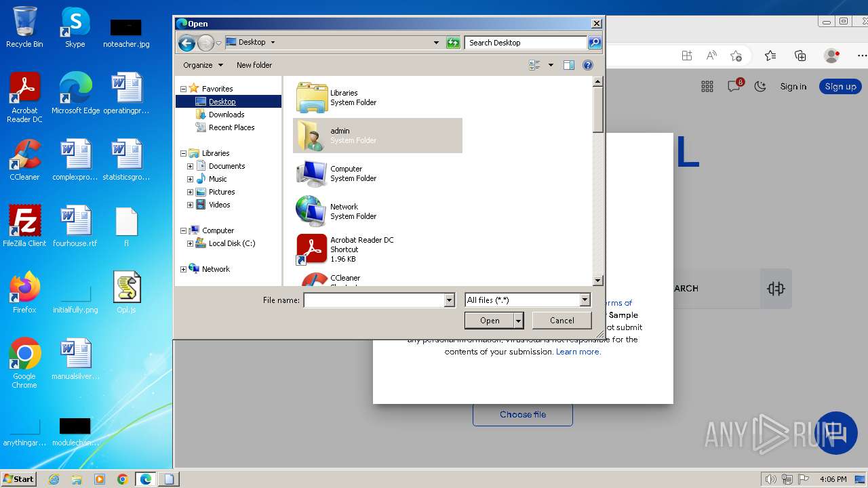Select the Opl.js desktop file

[x=126, y=293]
